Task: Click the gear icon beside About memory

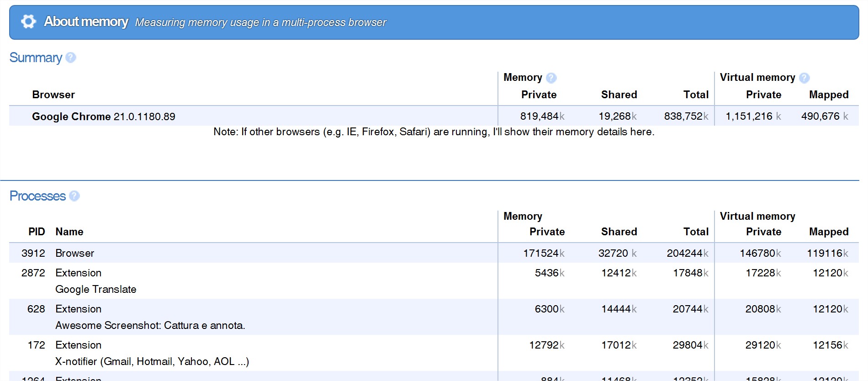Action: point(28,21)
